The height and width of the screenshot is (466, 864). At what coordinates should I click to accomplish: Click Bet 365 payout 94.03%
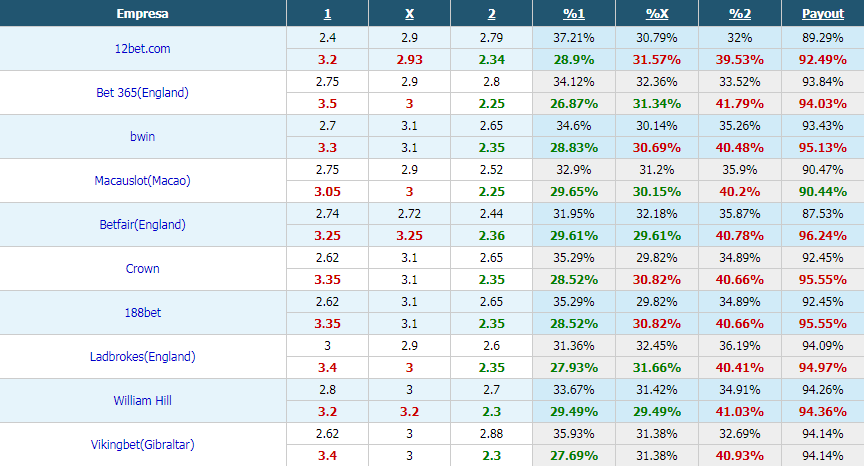823,104
